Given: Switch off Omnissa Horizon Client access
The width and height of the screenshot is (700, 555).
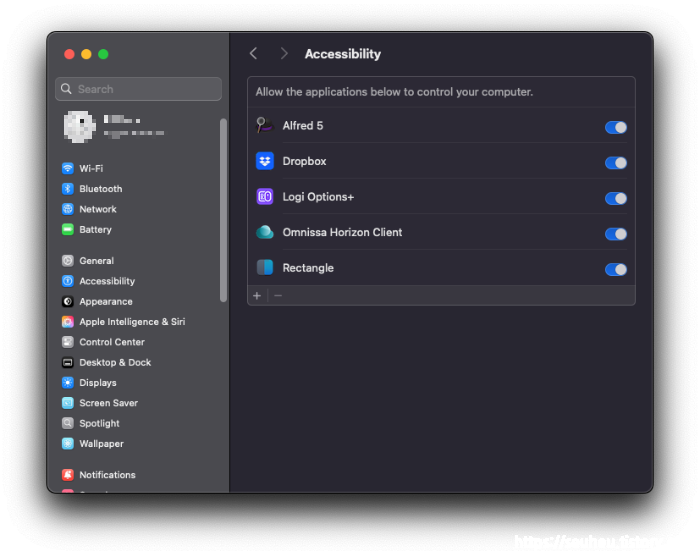Looking at the screenshot, I should (x=616, y=234).
